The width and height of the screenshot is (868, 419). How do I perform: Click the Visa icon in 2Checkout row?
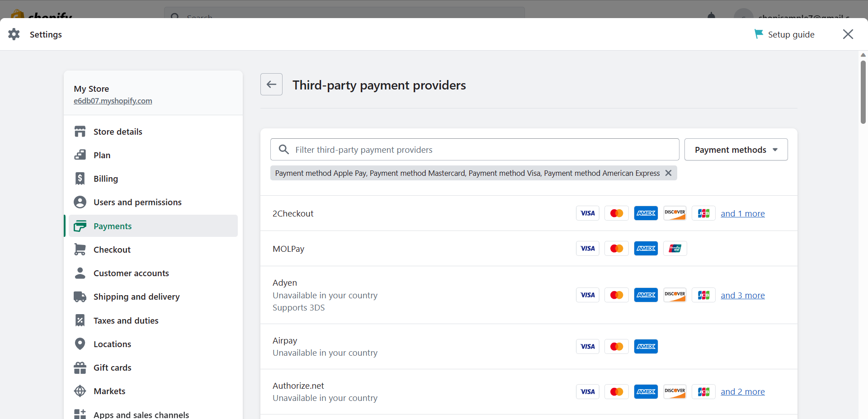point(588,213)
